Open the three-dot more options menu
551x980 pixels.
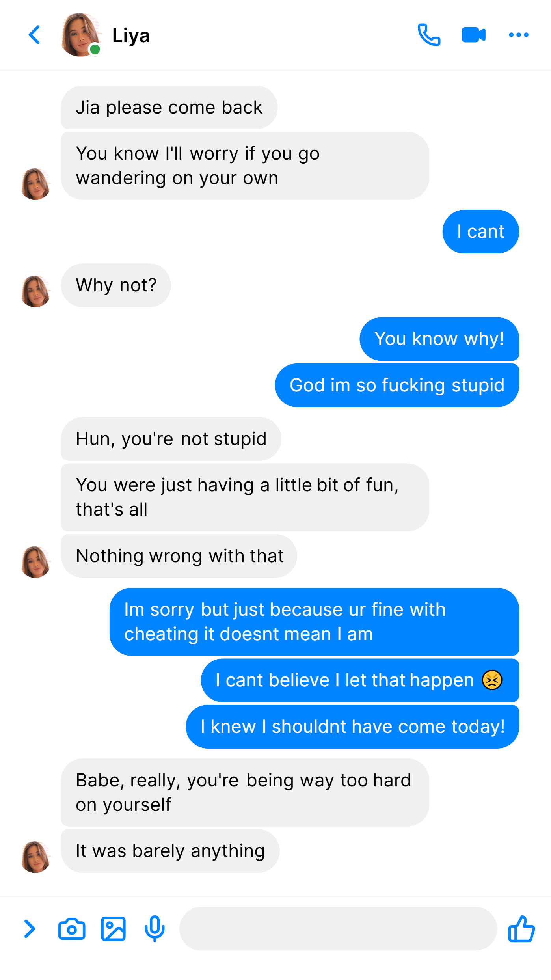(518, 35)
